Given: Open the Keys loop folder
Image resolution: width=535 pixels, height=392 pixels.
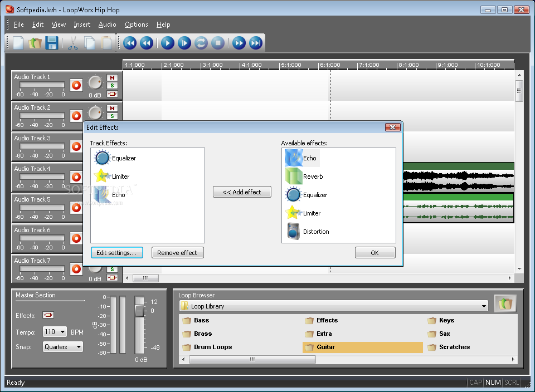Looking at the screenshot, I should pos(441,320).
